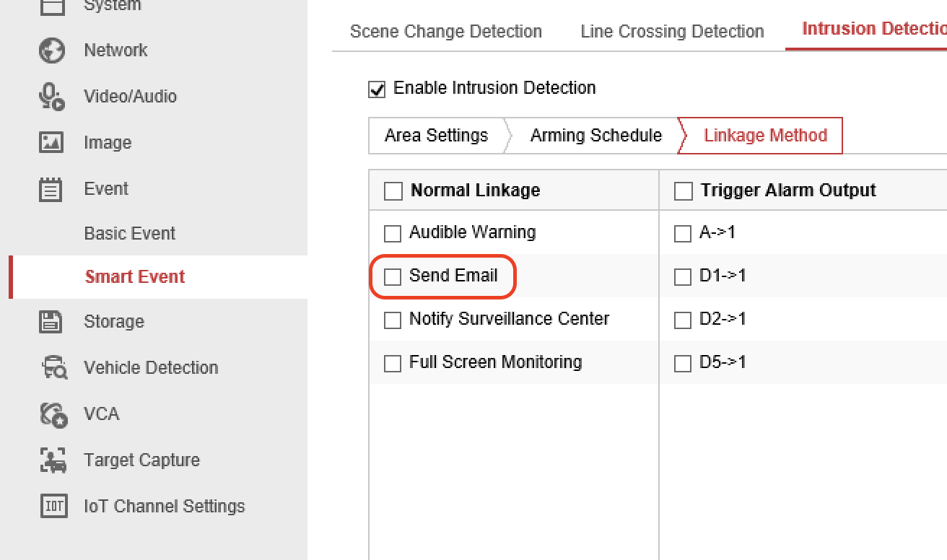
Task: Click the Image picture icon in sidebar
Action: (x=52, y=143)
